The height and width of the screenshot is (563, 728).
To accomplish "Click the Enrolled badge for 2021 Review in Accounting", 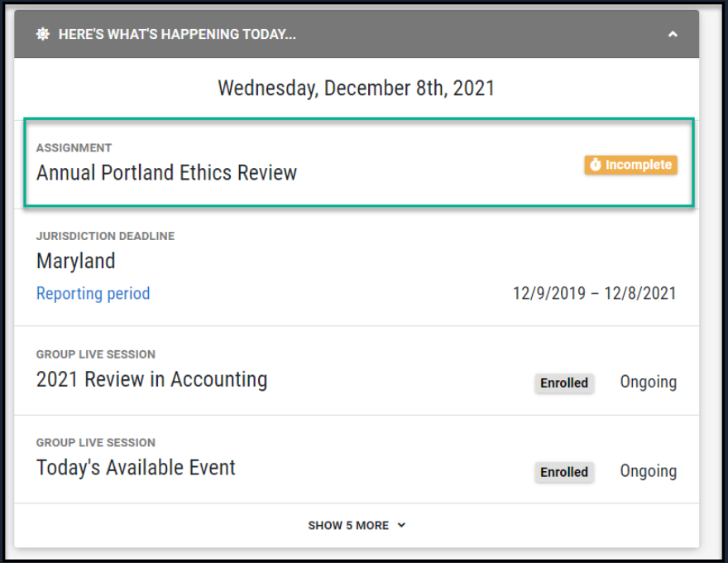I will click(564, 383).
